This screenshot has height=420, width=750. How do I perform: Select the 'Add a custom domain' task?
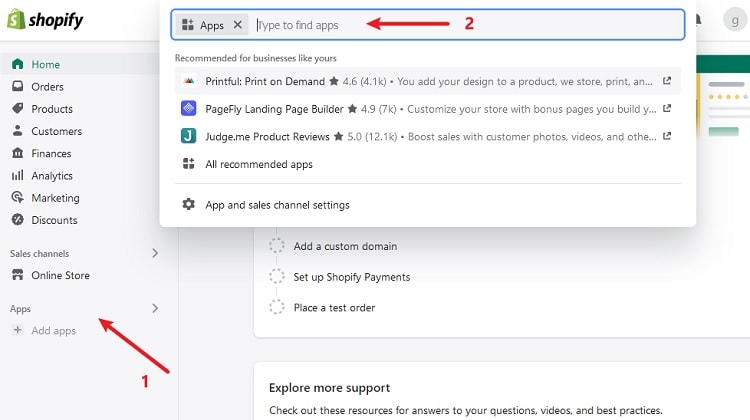point(345,246)
